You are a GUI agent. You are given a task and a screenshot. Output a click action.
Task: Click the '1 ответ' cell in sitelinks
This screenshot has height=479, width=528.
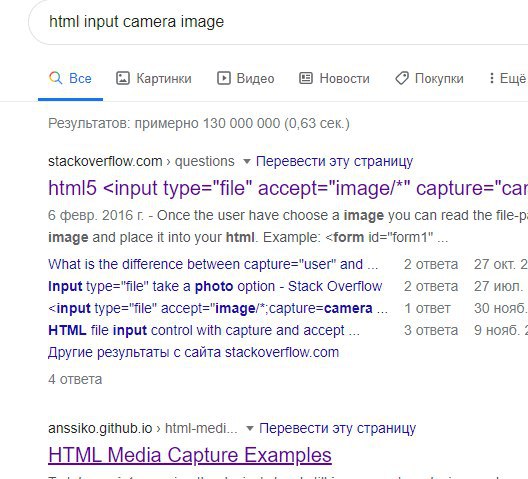click(x=427, y=309)
